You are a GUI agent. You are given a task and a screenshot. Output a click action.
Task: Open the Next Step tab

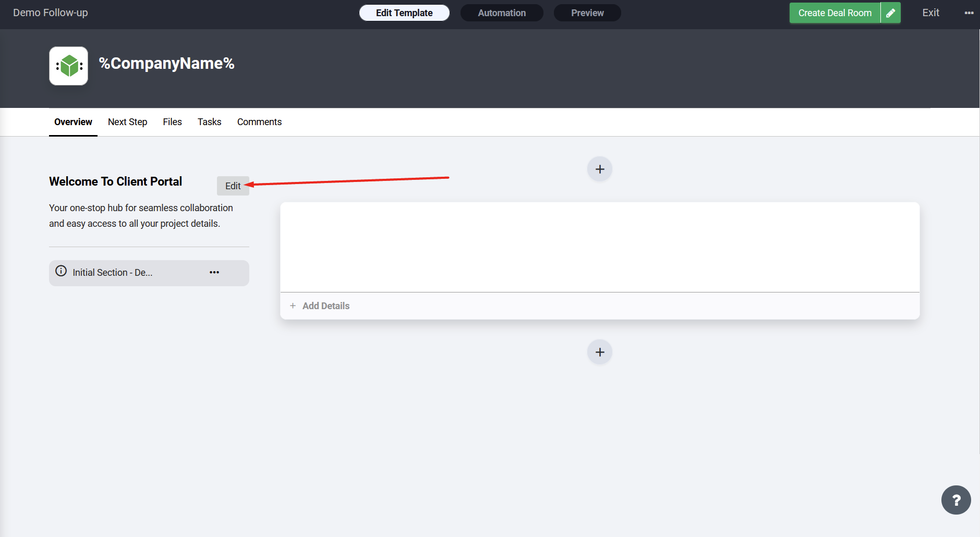(x=127, y=122)
